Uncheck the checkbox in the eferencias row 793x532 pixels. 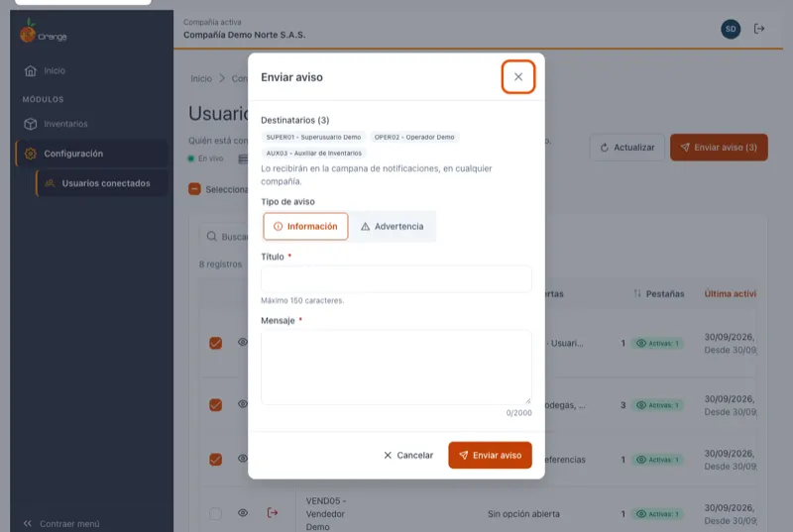215,460
